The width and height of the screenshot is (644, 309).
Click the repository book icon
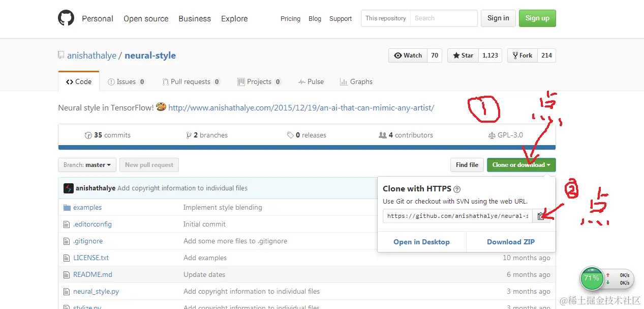pyautogui.click(x=61, y=55)
